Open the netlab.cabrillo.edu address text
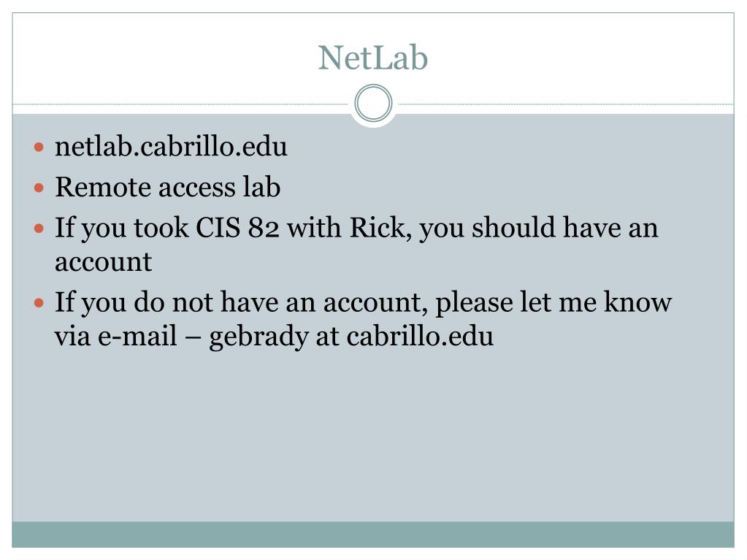 click(171, 146)
